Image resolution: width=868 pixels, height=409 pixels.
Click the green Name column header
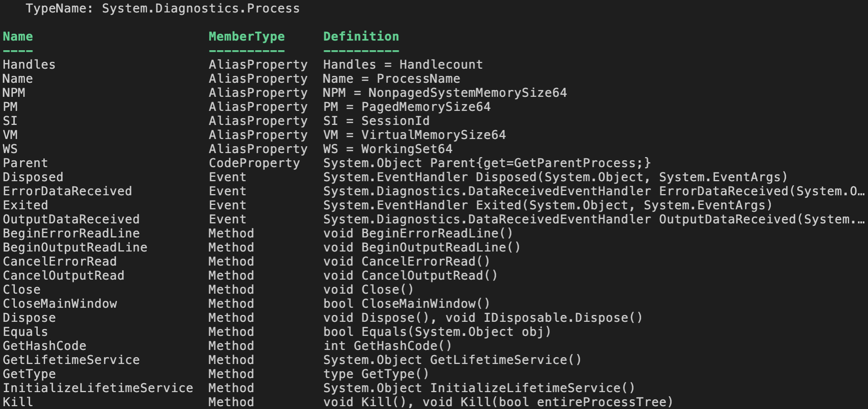(18, 37)
